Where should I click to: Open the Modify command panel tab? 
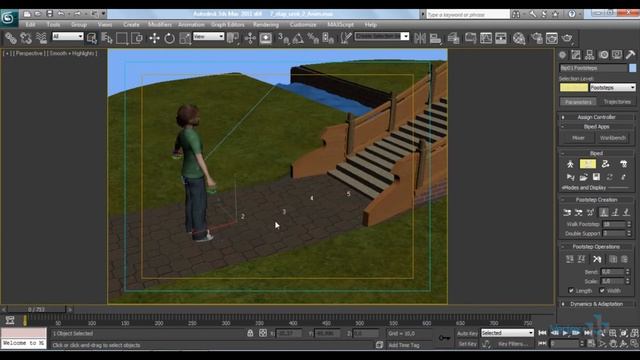(x=576, y=55)
